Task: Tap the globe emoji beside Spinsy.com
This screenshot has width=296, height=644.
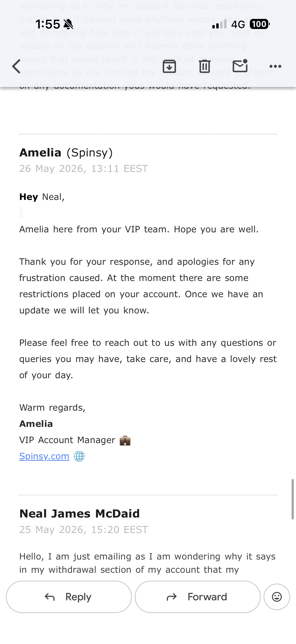Action: [79, 456]
